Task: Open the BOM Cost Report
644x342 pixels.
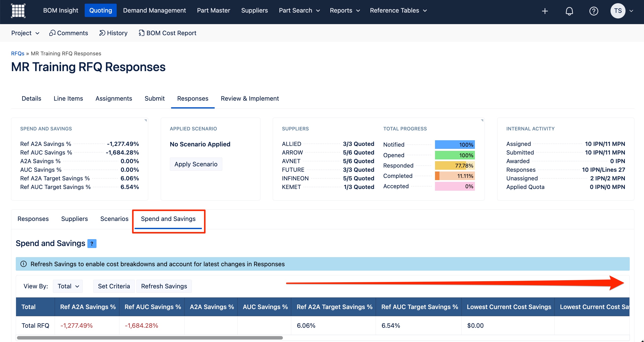Action: (167, 33)
